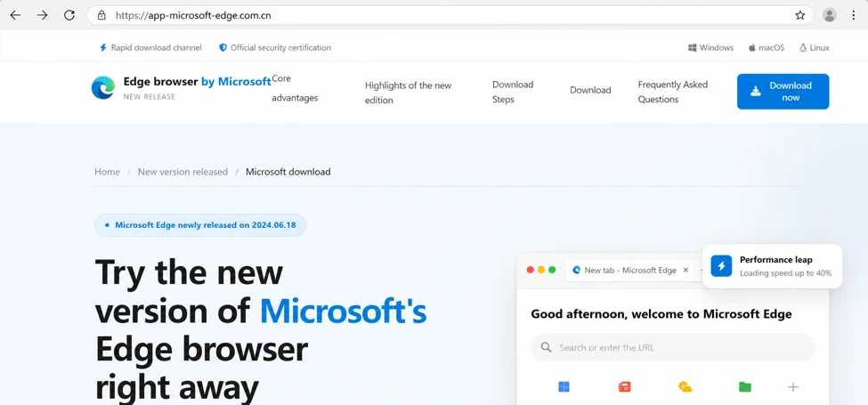The image size is (868, 405).
Task: Click the newly released on 2024.06.18 badge
Action: [x=199, y=225]
